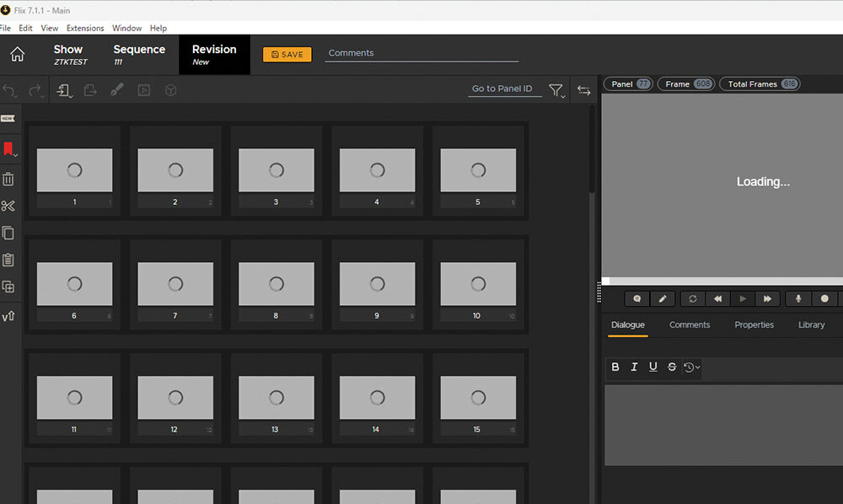This screenshot has height=504, width=843.
Task: Click the Undo arrow icon
Action: click(x=9, y=90)
